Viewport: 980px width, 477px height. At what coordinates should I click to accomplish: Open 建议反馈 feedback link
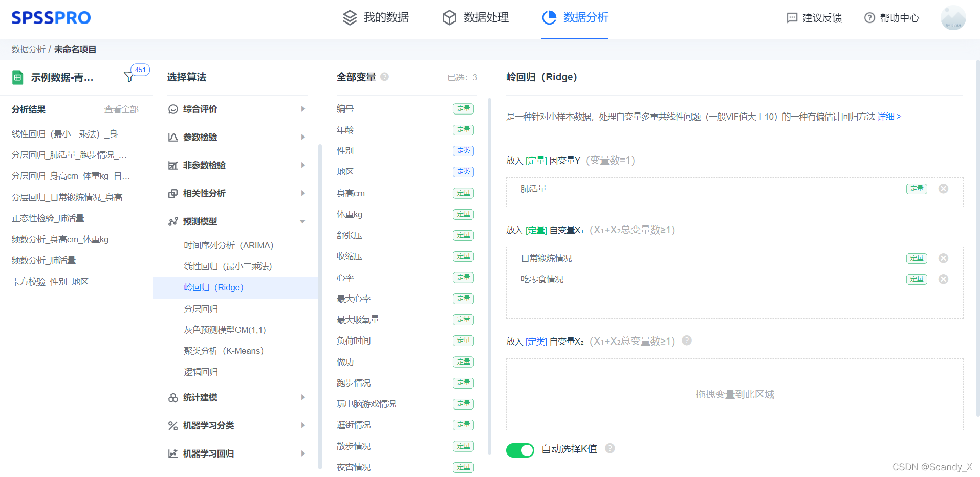(814, 18)
